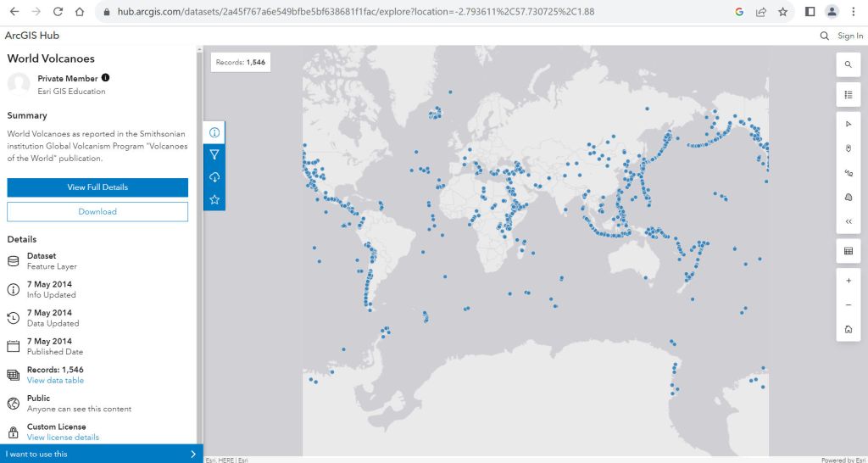Collapse the drawing tools with double chevron
Image resolution: width=868 pixels, height=463 pixels.
point(849,221)
